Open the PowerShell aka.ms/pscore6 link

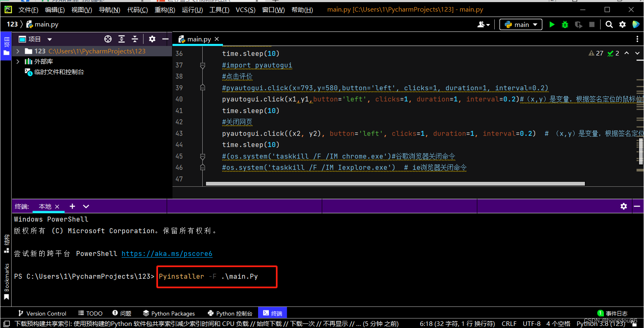pos(167,253)
